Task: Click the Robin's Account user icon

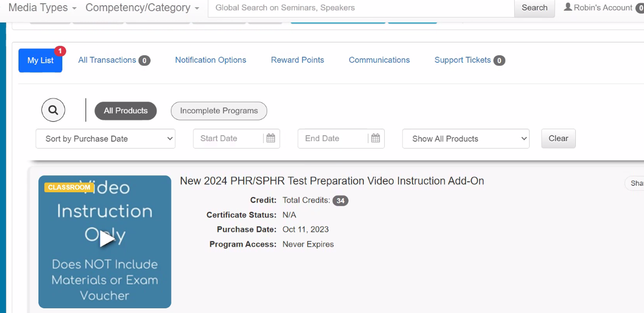Action: coord(568,8)
